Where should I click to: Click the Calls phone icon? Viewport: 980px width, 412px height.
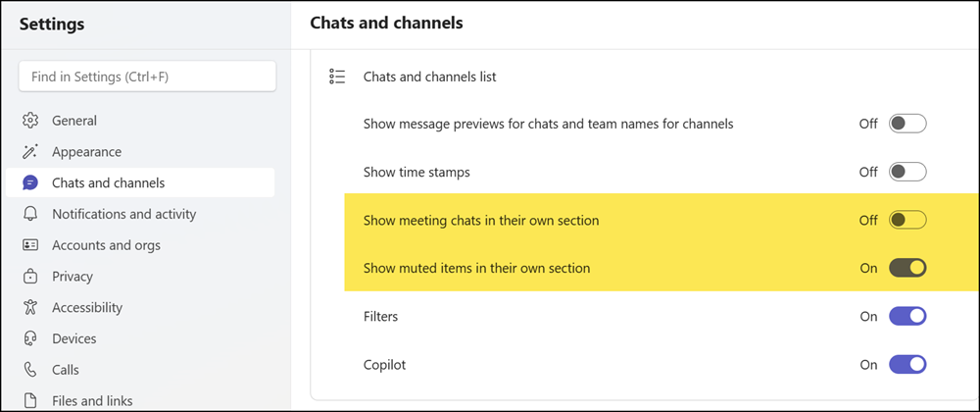30,370
